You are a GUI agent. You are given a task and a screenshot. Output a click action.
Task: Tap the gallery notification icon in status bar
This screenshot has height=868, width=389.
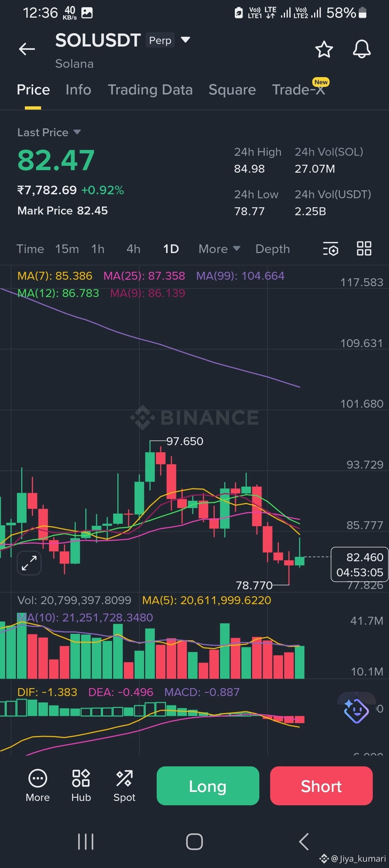point(87,13)
